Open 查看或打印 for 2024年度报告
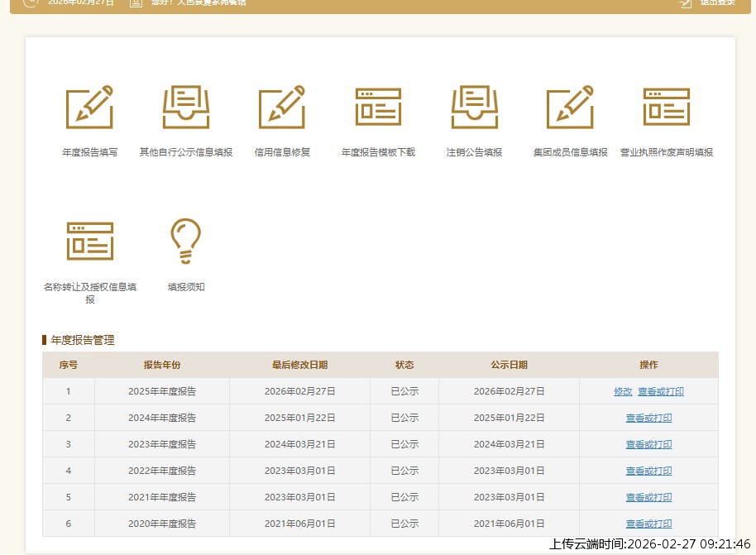This screenshot has height=555, width=756. pos(648,418)
